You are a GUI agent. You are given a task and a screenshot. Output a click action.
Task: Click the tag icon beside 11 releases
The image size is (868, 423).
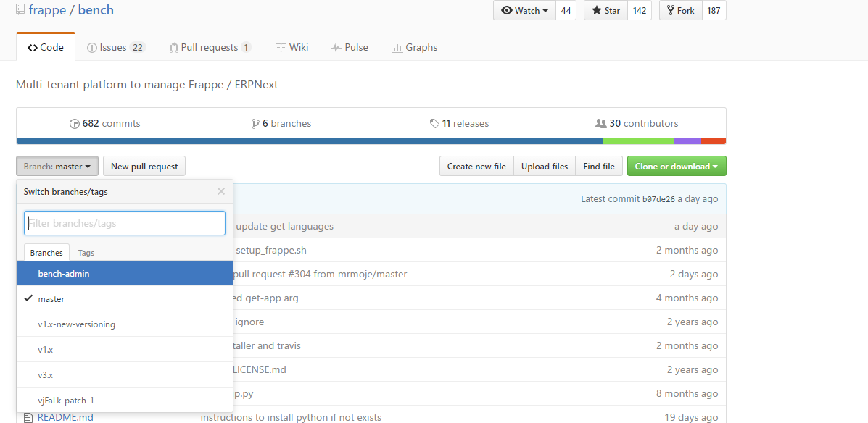[x=434, y=123]
